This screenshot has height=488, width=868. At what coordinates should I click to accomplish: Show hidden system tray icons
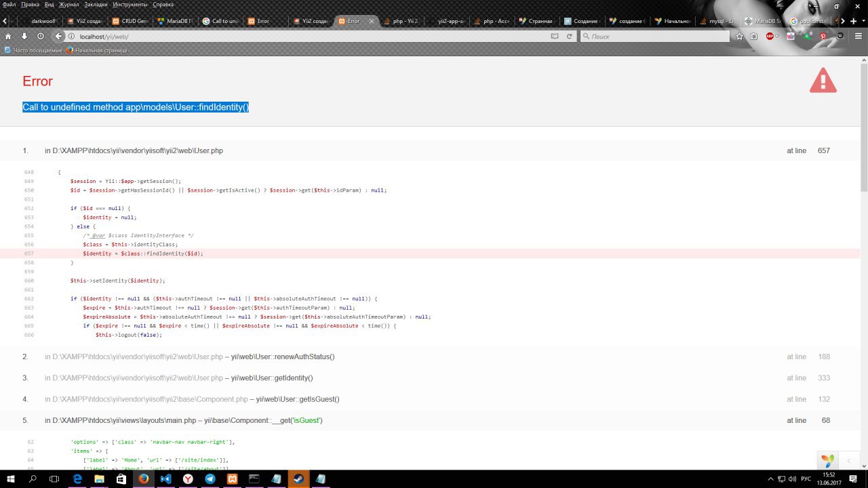click(x=772, y=479)
